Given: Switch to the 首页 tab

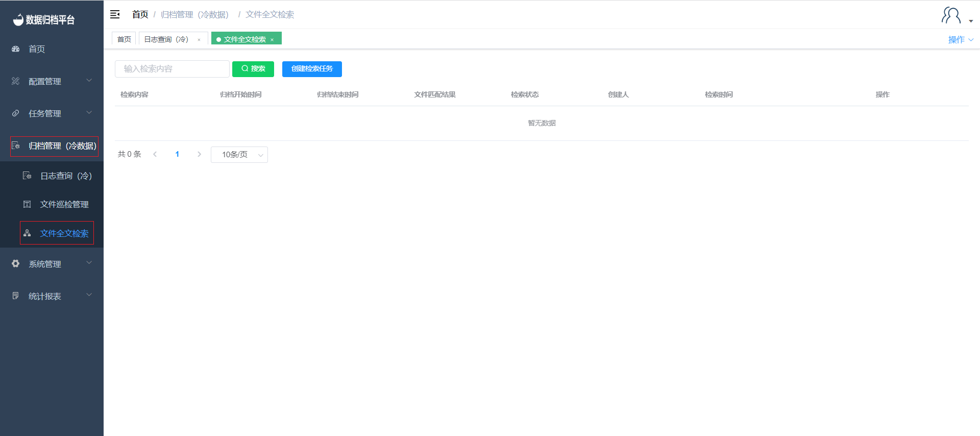Looking at the screenshot, I should click(124, 39).
